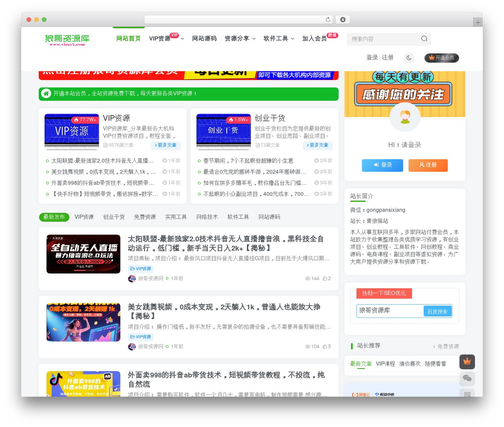The height and width of the screenshot is (427, 504).
Task: Open 网站源码 in the top navigation
Action: tap(204, 39)
